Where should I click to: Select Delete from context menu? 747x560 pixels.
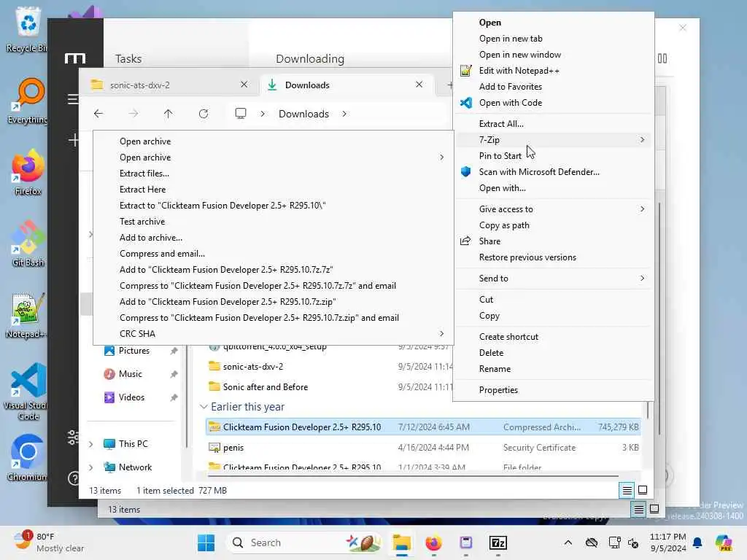(x=554, y=353)
